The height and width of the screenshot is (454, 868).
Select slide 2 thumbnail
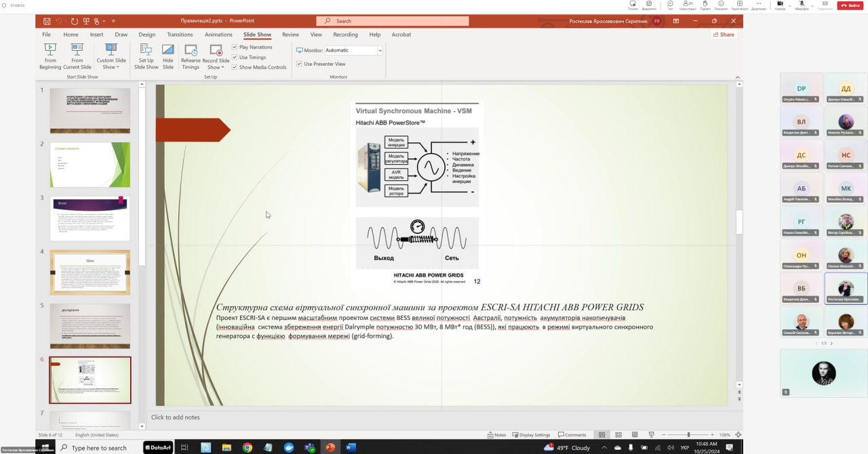90,165
